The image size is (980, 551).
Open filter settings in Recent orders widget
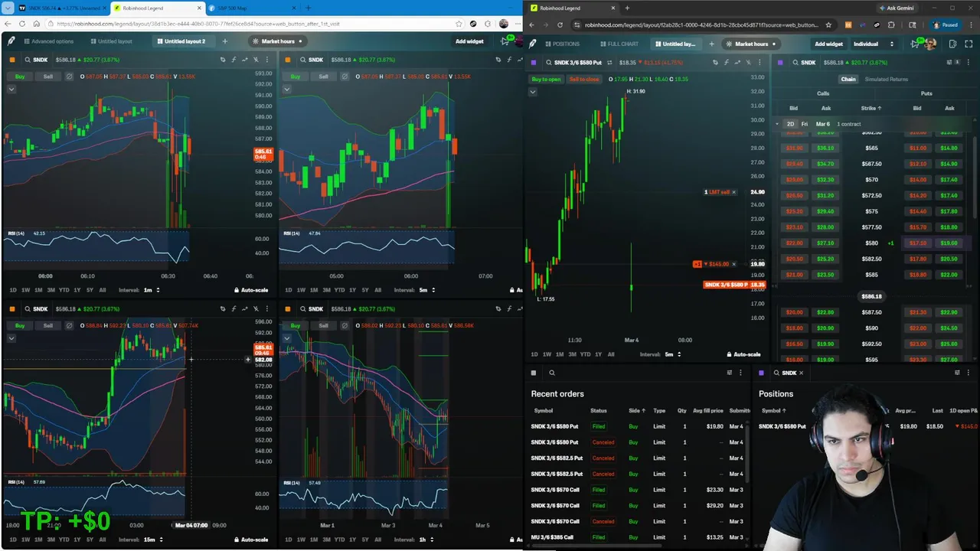click(729, 373)
